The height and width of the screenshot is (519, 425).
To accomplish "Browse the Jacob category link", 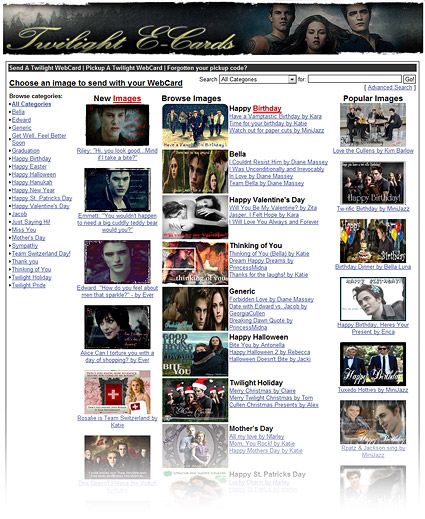I will point(19,214).
